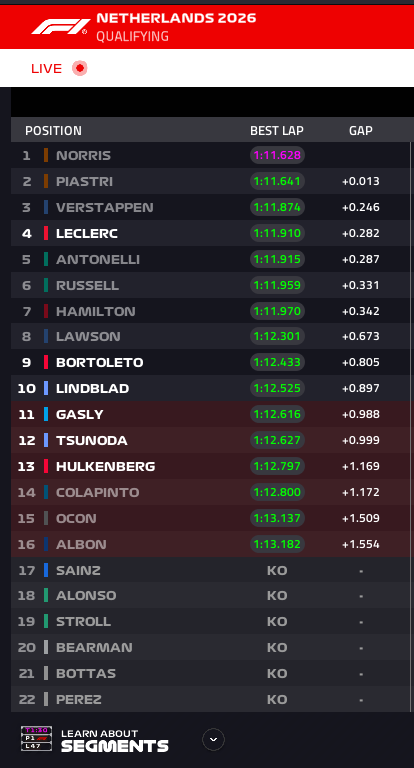Select the GASLY row in elimination zone

click(211, 414)
